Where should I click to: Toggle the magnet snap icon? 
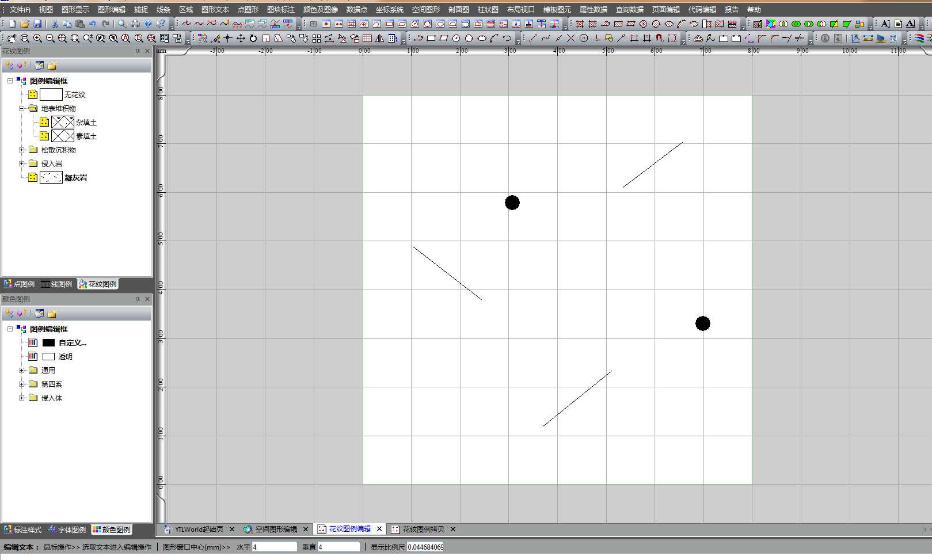click(660, 38)
